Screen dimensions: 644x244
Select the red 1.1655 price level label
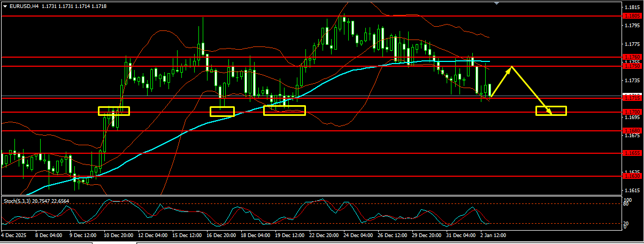[632, 153]
